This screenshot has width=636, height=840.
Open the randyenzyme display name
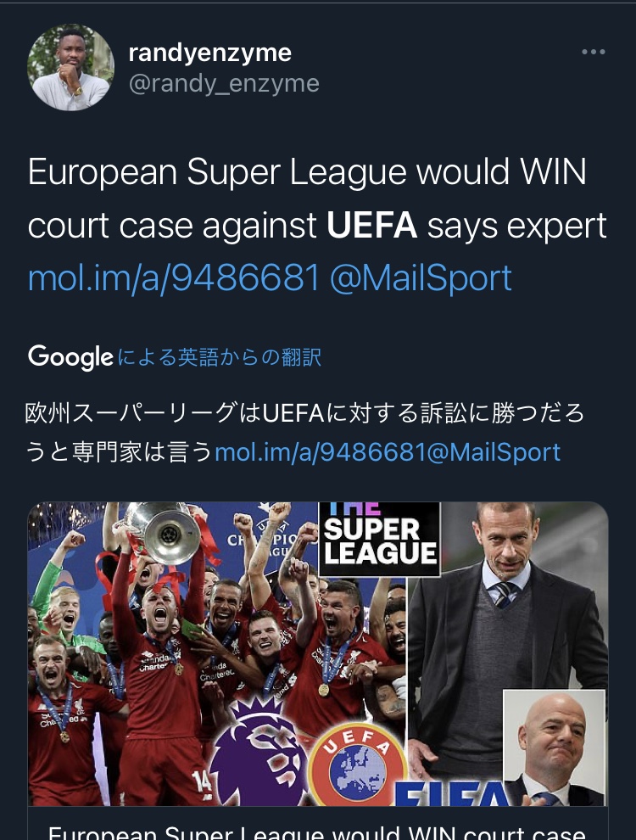tap(209, 53)
